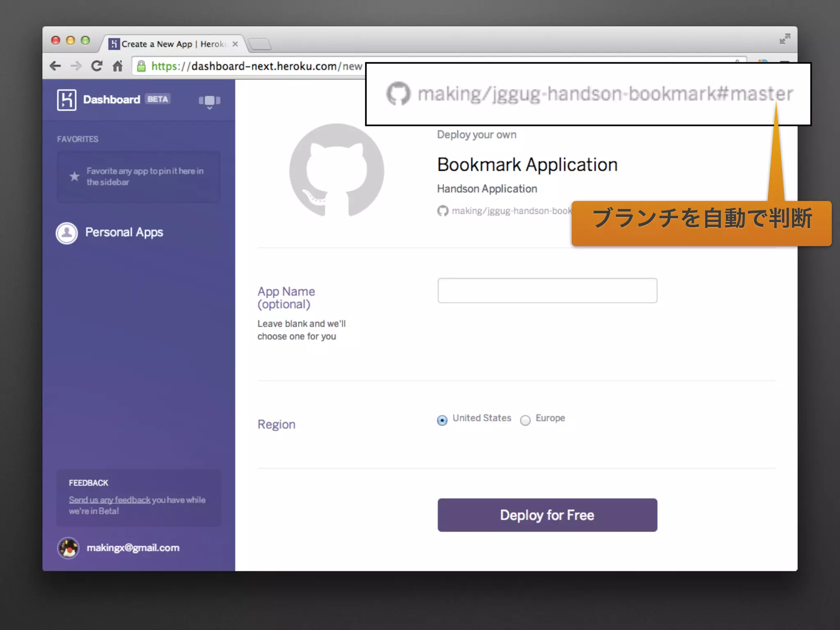Click the Handson Application description text

click(x=487, y=189)
